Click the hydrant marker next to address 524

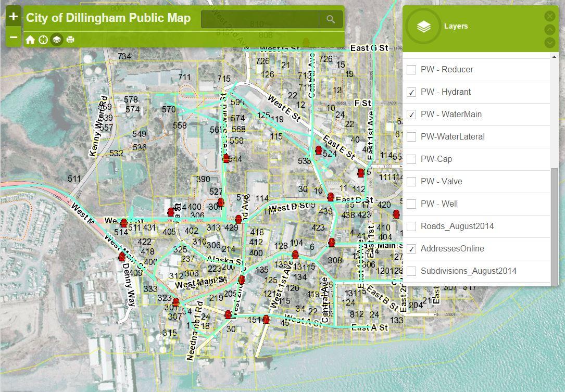pos(319,150)
